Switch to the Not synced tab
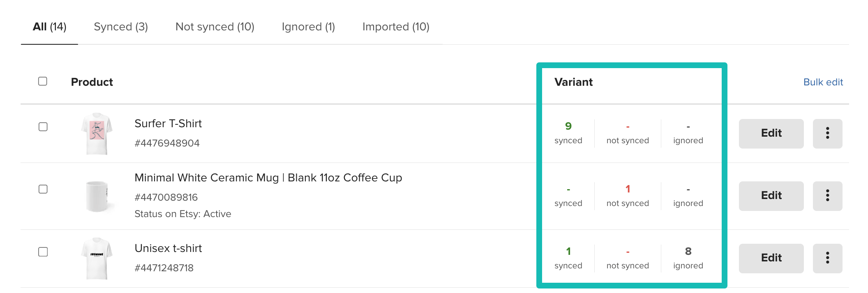Screen dimensions: 868x293 click(x=215, y=27)
